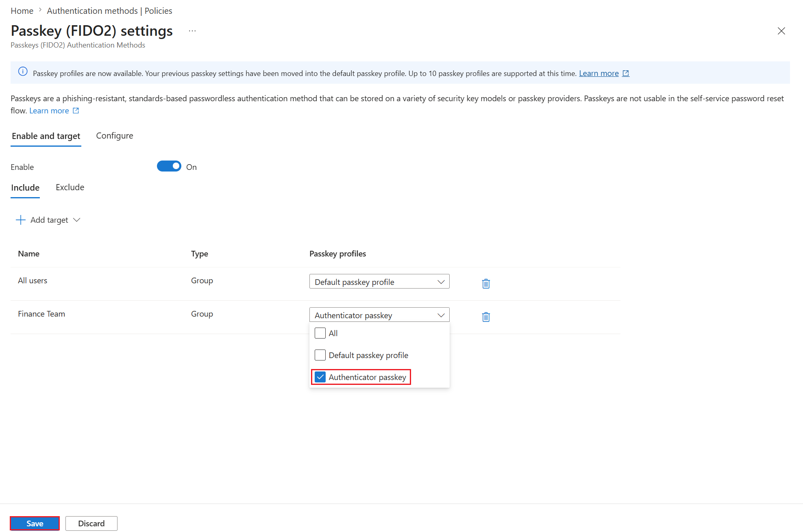Expand the Add target chevron menu

point(76,220)
